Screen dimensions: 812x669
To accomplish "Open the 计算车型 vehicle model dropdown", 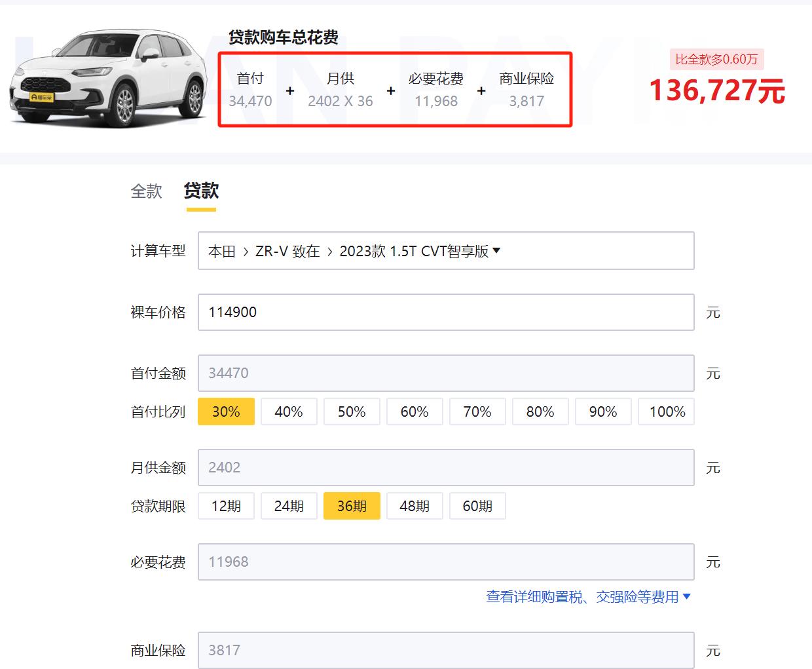I will (445, 250).
